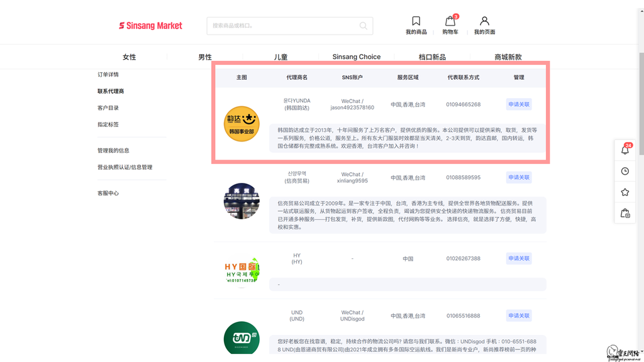Viewport: 644px width, 362px height.
Task: Click WeChat account UNDisgod
Action: click(x=352, y=319)
